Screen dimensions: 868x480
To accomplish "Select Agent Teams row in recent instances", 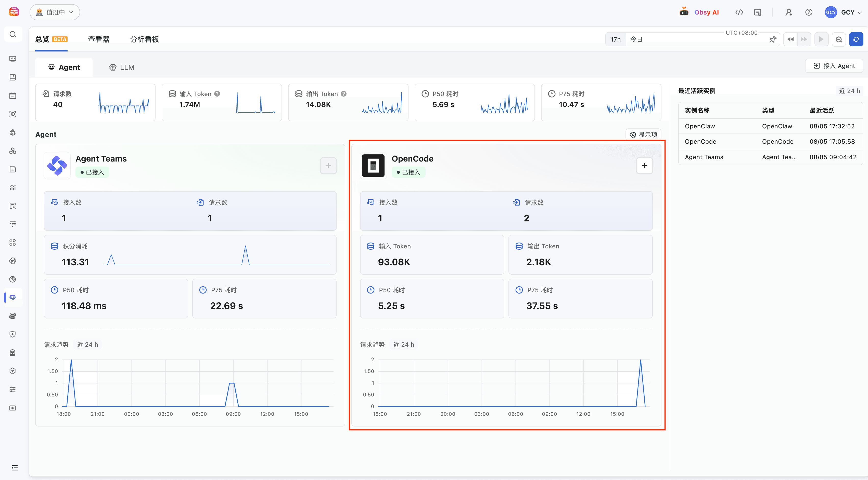I will click(x=770, y=157).
